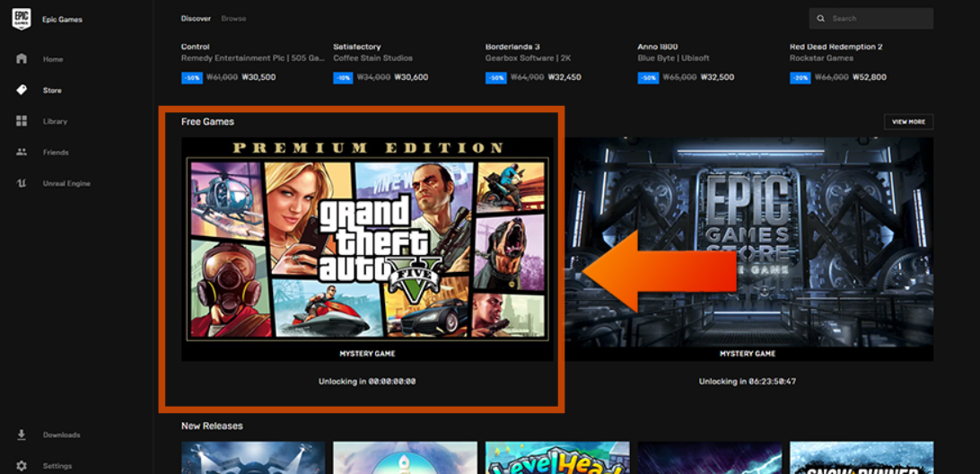Click the Epic Games logo icon
980x474 pixels.
(22, 19)
